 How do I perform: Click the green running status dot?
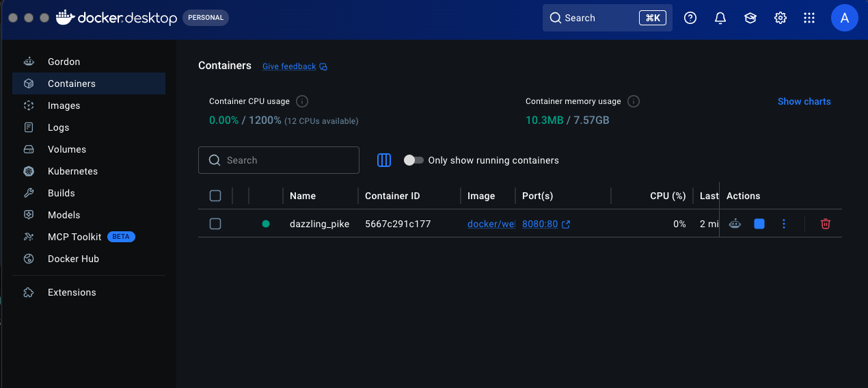pos(266,224)
